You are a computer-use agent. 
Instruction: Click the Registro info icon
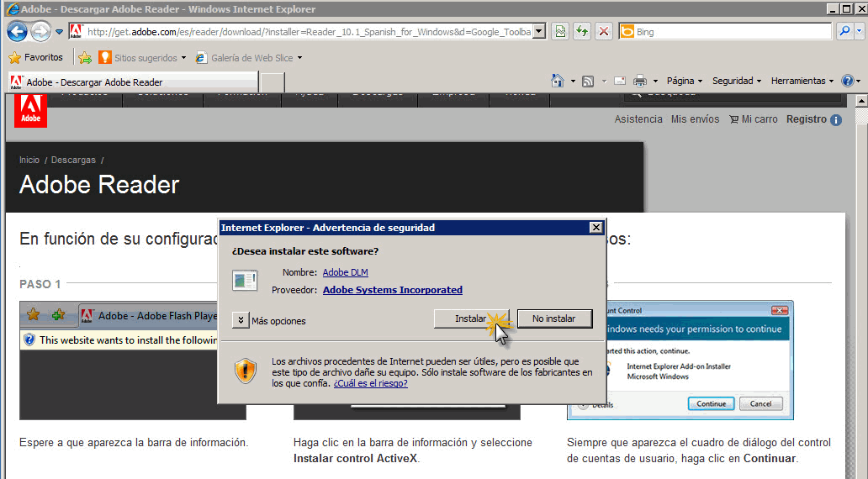[x=836, y=119]
